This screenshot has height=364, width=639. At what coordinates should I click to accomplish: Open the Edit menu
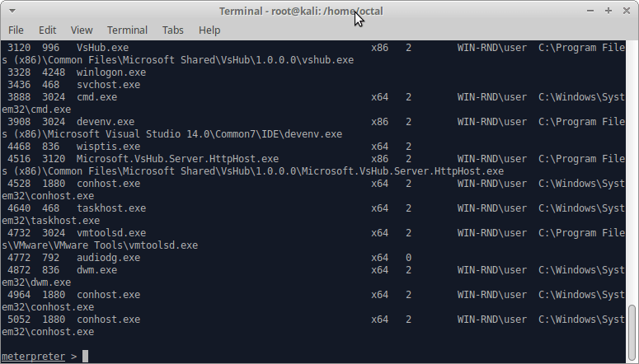[x=47, y=30]
